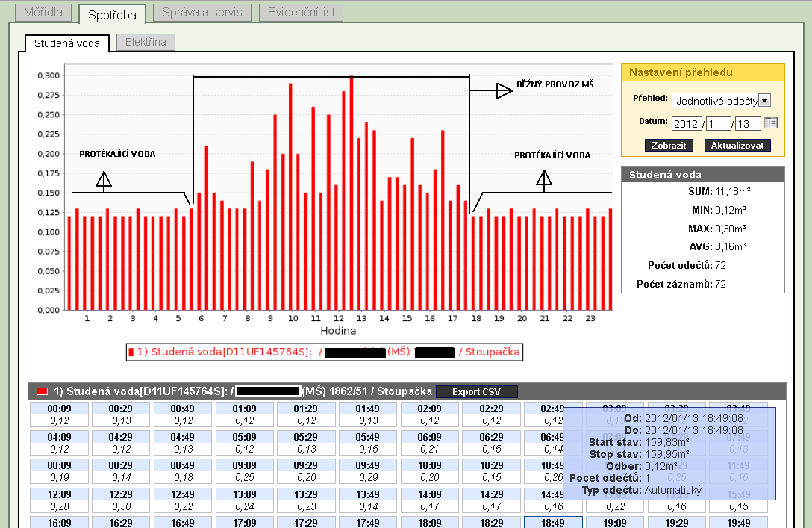Select the 02:29 reading cell

[x=491, y=414]
